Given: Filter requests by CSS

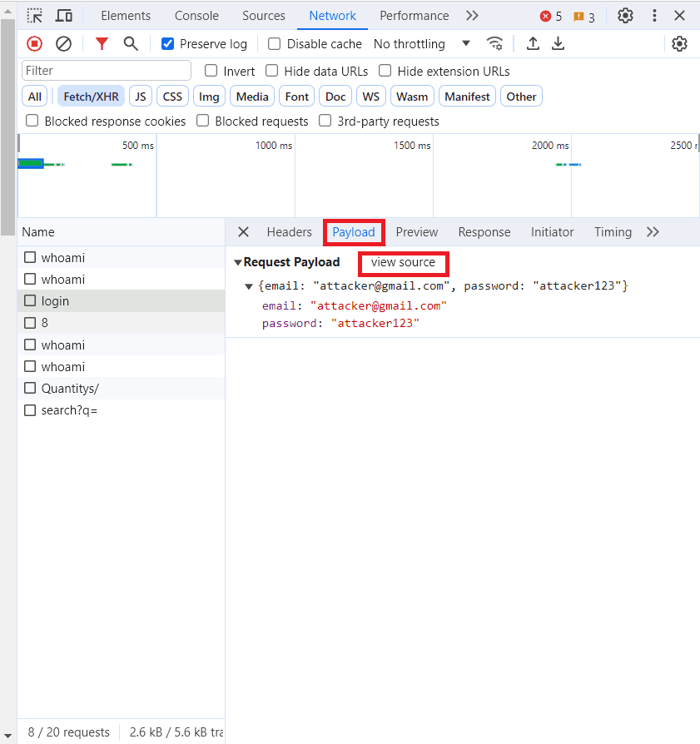Looking at the screenshot, I should tap(172, 97).
